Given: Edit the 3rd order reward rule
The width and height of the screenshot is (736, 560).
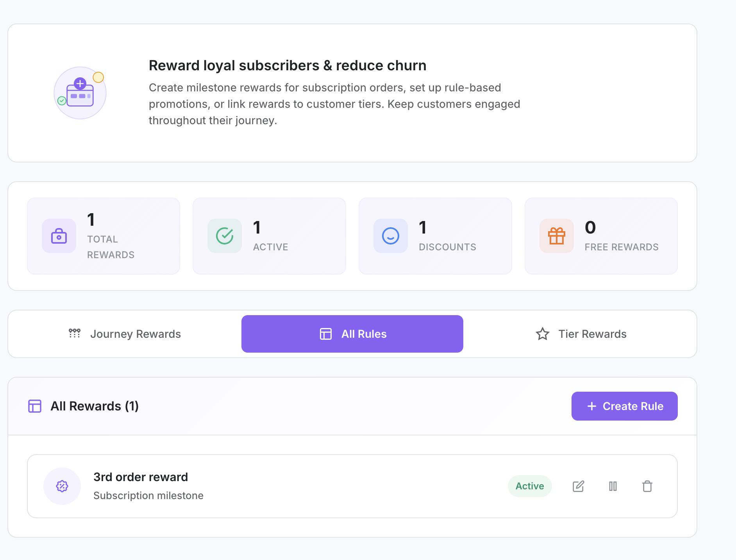Looking at the screenshot, I should click(x=578, y=486).
